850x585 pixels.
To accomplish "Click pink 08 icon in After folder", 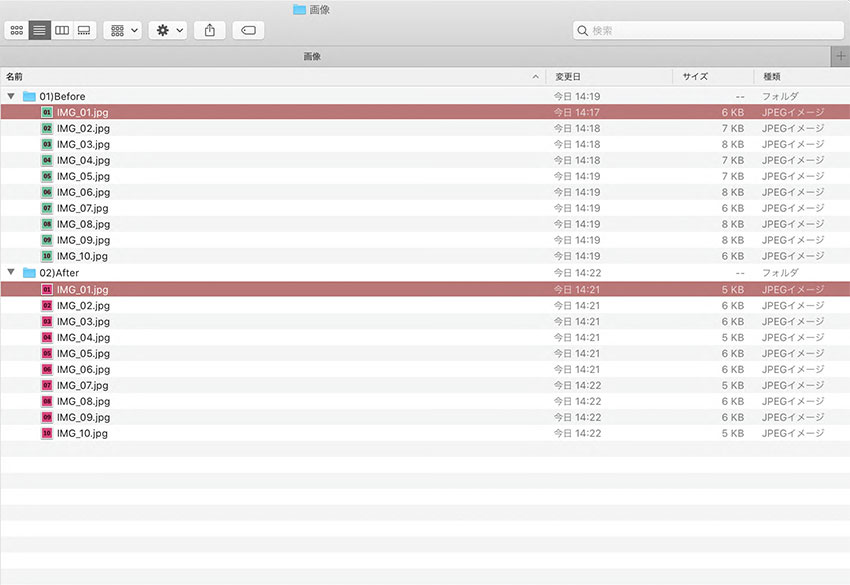I will pyautogui.click(x=47, y=402).
